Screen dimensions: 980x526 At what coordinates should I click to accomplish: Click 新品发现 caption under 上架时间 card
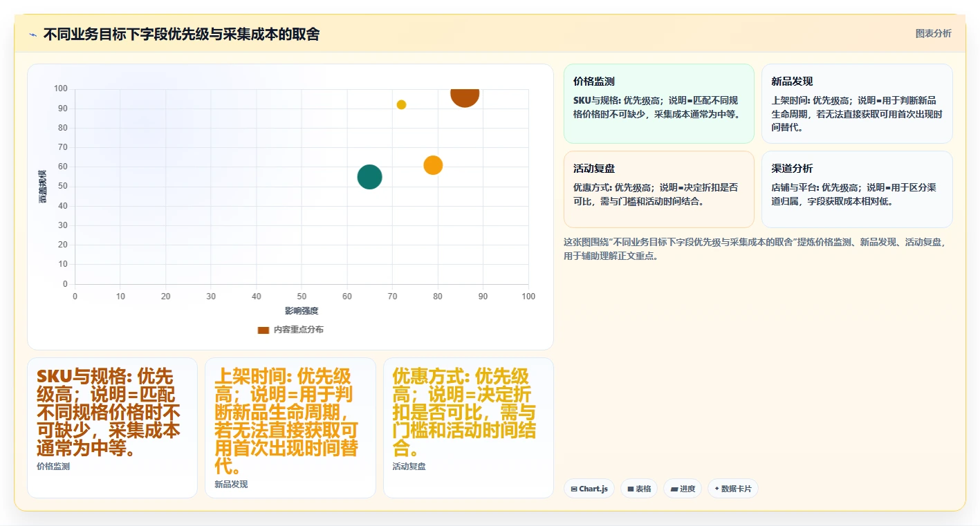pos(231,485)
